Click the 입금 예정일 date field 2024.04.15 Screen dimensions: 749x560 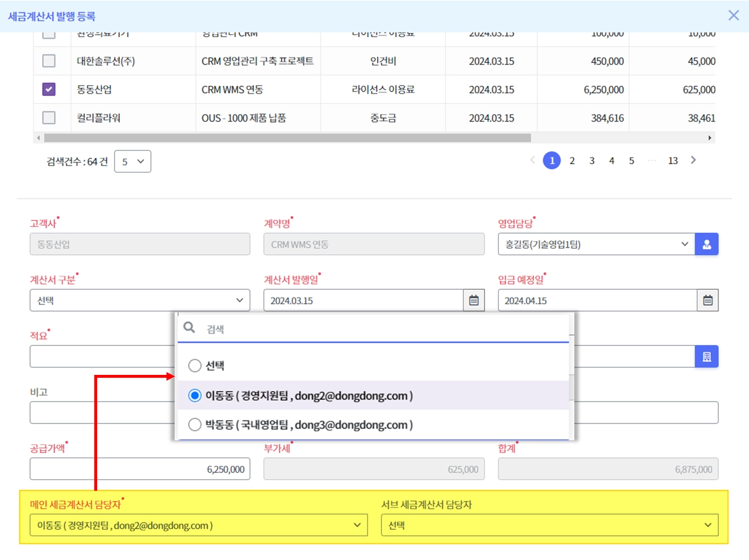point(597,300)
